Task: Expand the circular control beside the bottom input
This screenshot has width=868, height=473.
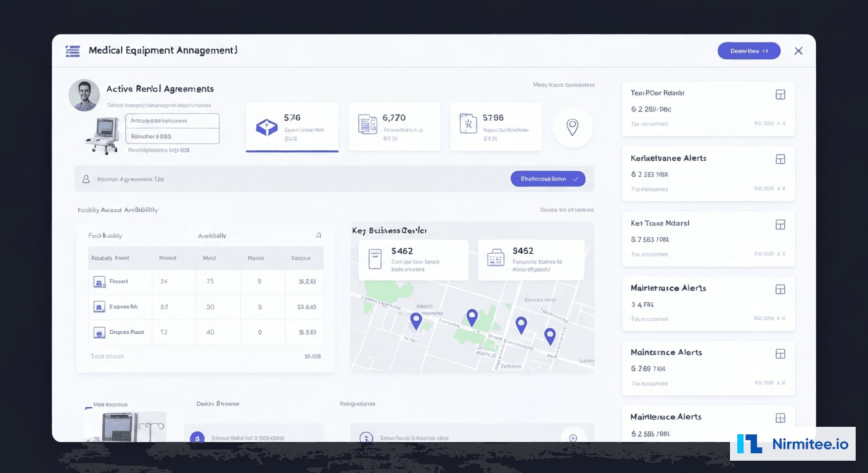Action: (574, 437)
